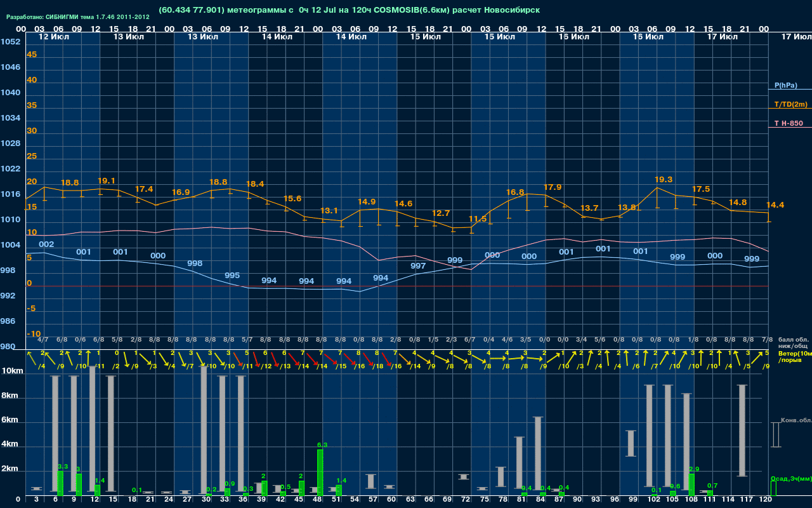Click the 'Ветер(10м) /порыв' wind legend

point(795,356)
